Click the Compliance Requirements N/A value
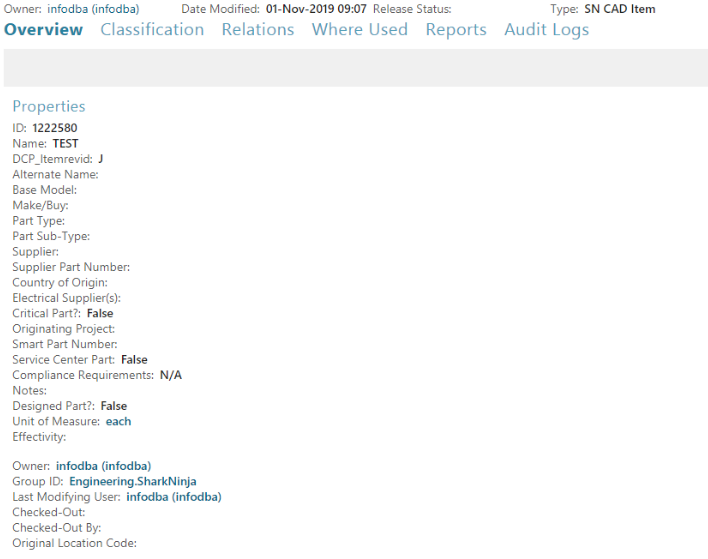Image resolution: width=708 pixels, height=559 pixels. 171,375
